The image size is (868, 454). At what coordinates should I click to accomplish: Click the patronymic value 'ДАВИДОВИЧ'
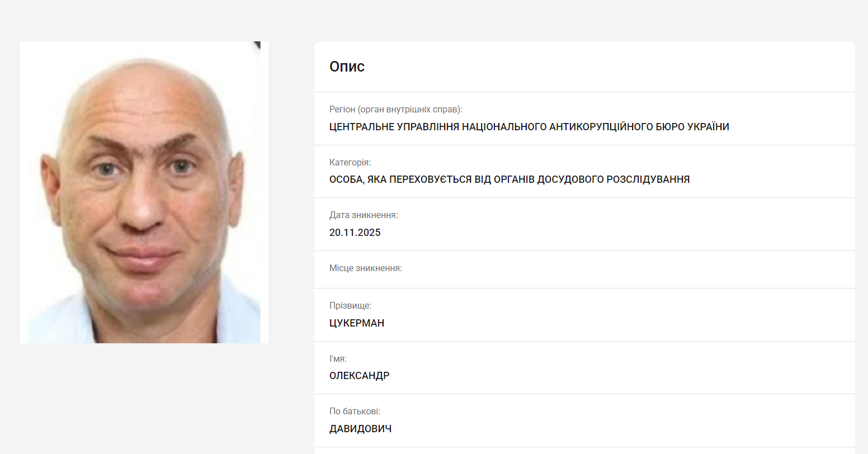point(360,429)
